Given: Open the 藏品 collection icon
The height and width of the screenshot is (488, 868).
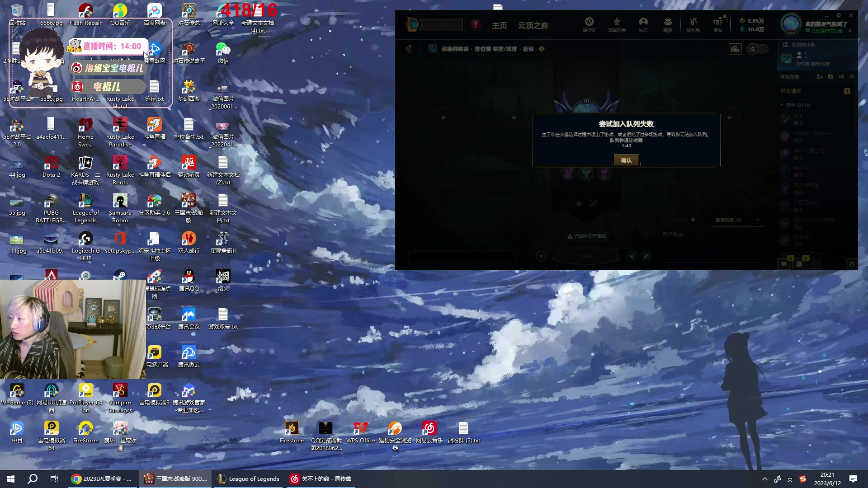Looking at the screenshot, I should pos(668,24).
